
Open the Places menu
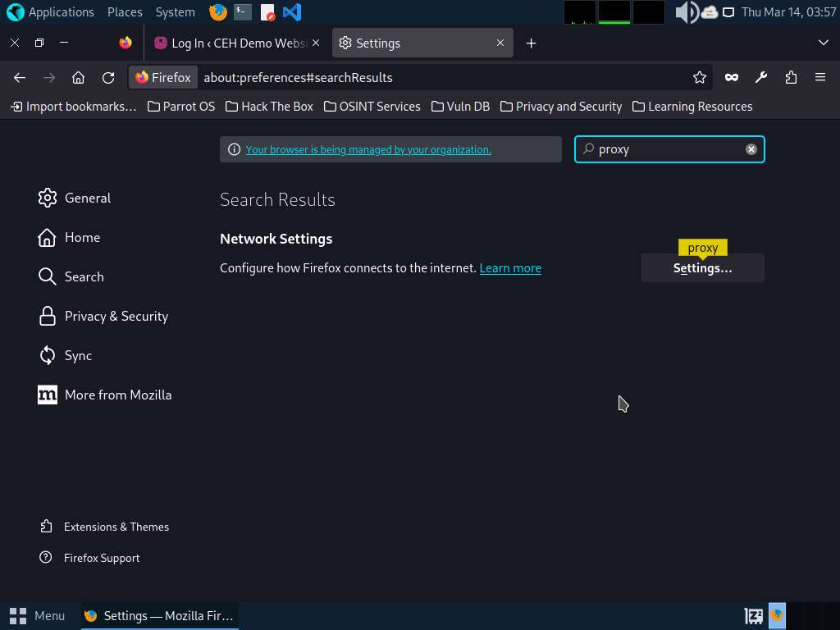pyautogui.click(x=125, y=12)
